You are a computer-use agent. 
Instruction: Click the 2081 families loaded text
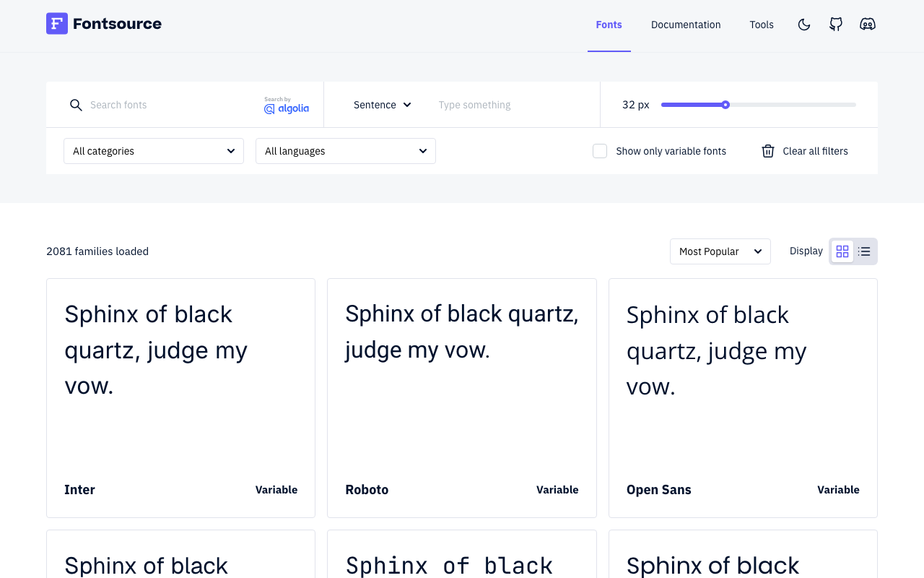click(97, 251)
